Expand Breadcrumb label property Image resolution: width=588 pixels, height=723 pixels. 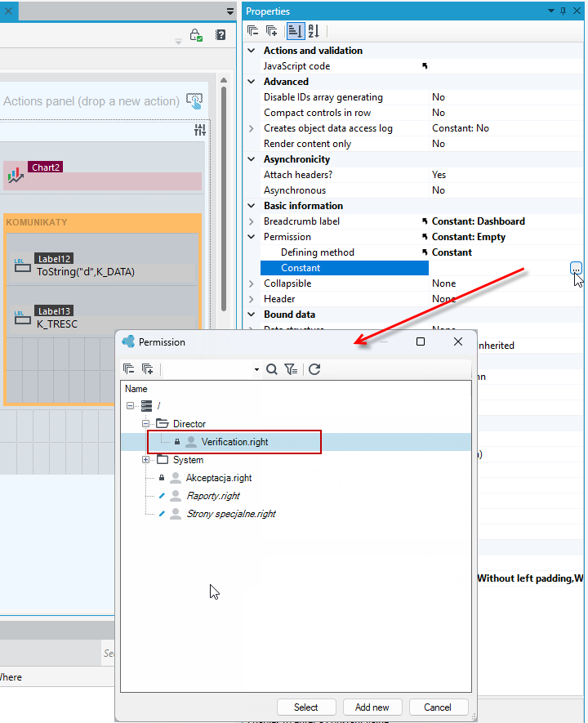click(x=252, y=221)
